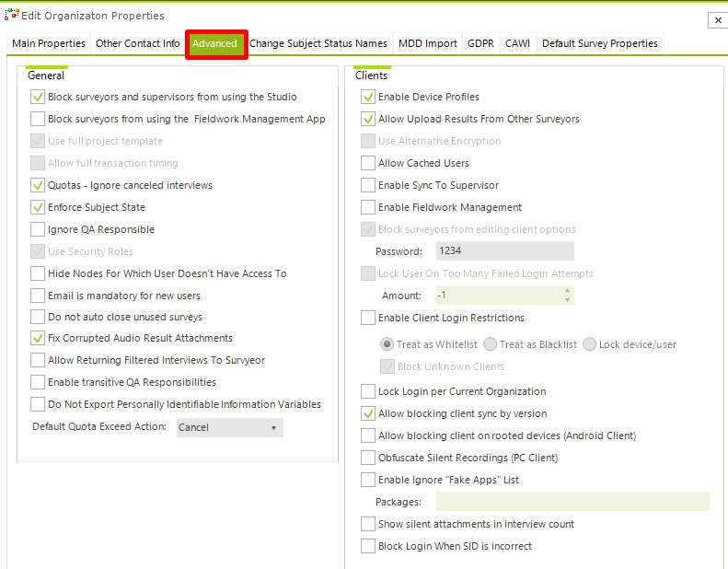
Task: Open Default Survey Properties tab
Action: (x=600, y=43)
